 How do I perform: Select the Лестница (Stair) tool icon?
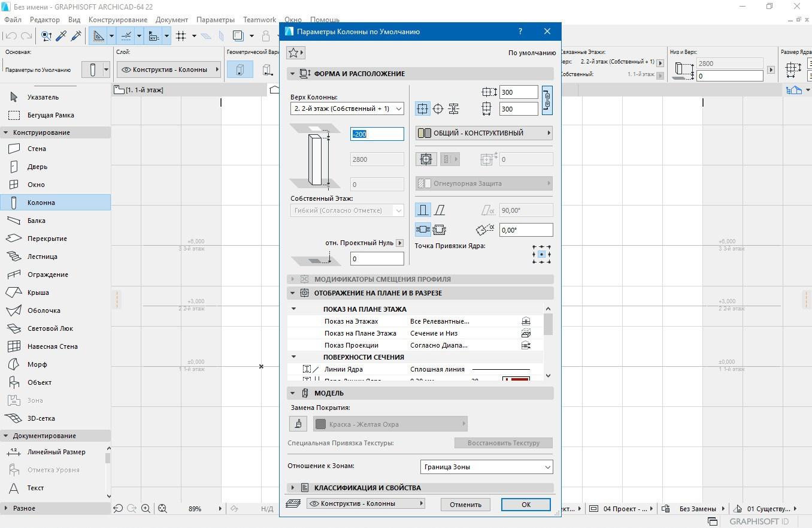[14, 257]
